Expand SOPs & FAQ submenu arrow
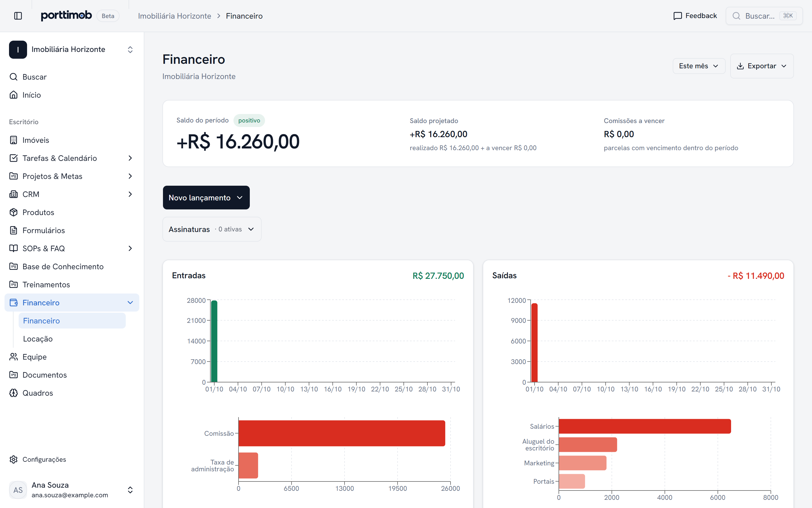 [x=130, y=248]
